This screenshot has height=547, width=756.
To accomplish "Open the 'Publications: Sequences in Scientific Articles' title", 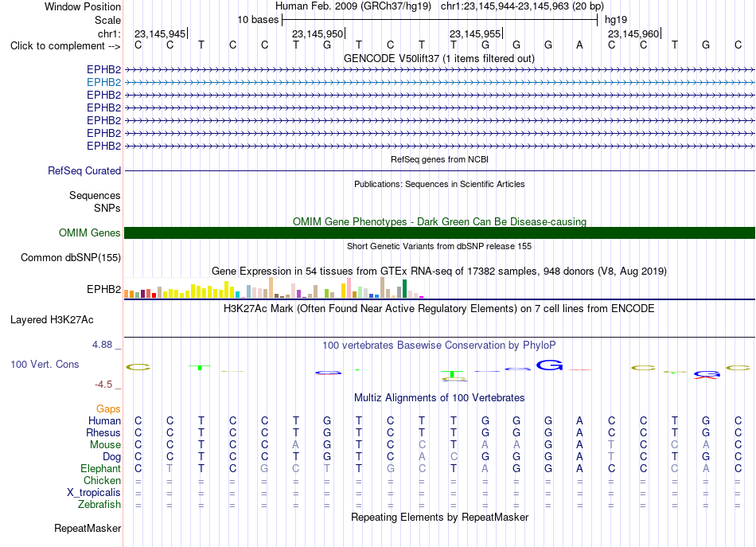I will coord(439,184).
